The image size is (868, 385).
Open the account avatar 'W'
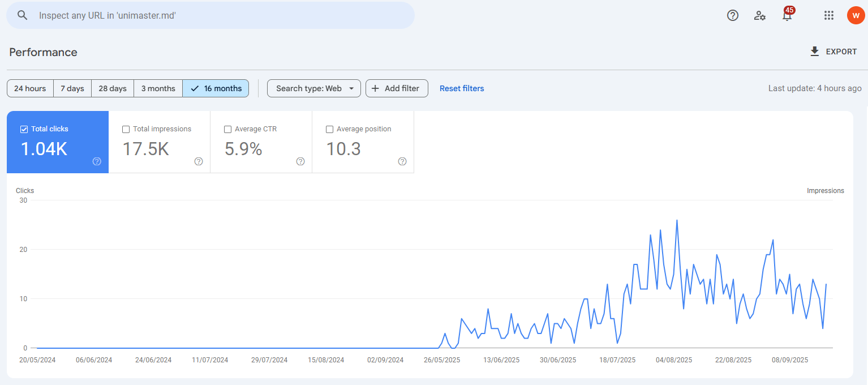click(856, 15)
